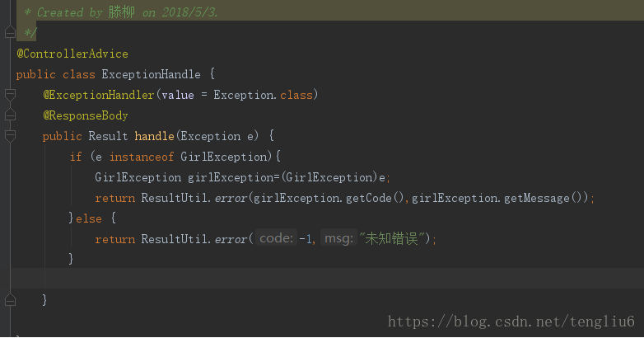This screenshot has height=338, width=644.
Task: Click the instanceof keyword
Action: [x=142, y=157]
